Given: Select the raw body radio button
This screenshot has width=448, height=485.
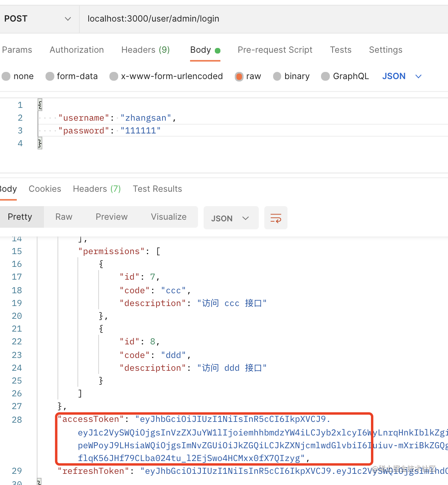Looking at the screenshot, I should [x=239, y=76].
